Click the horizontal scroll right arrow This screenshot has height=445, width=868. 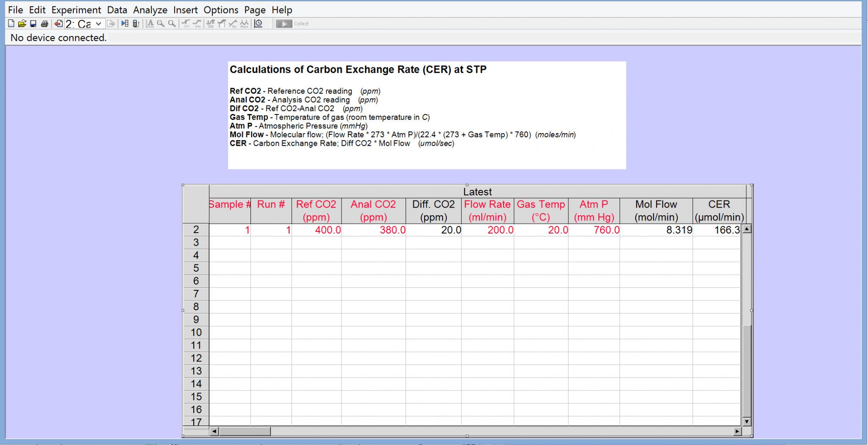(737, 431)
